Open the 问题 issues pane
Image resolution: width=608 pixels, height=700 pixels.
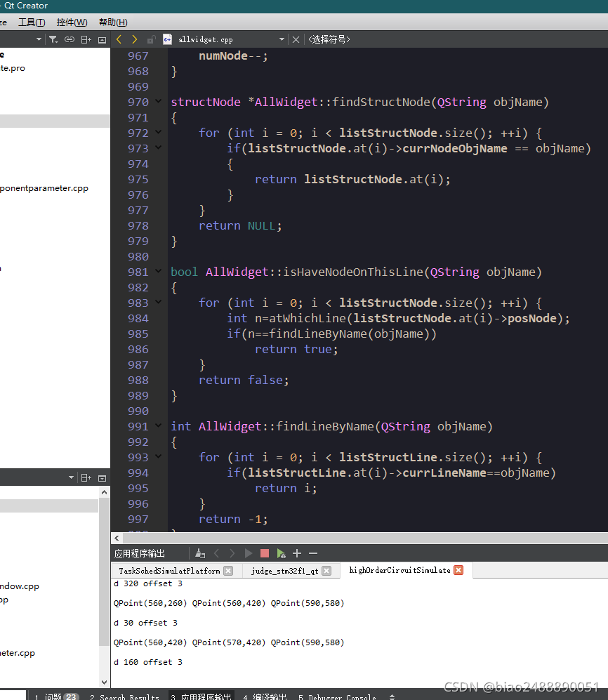(x=57, y=696)
